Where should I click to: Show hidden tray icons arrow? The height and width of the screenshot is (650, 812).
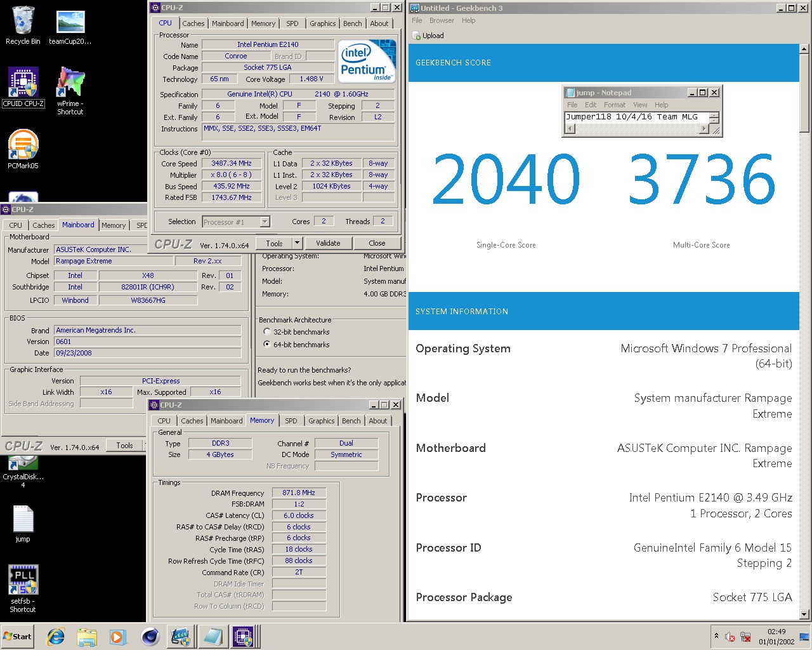click(x=716, y=636)
